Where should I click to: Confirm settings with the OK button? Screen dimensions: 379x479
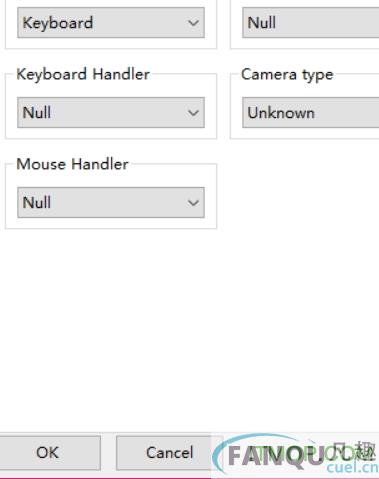(x=49, y=452)
